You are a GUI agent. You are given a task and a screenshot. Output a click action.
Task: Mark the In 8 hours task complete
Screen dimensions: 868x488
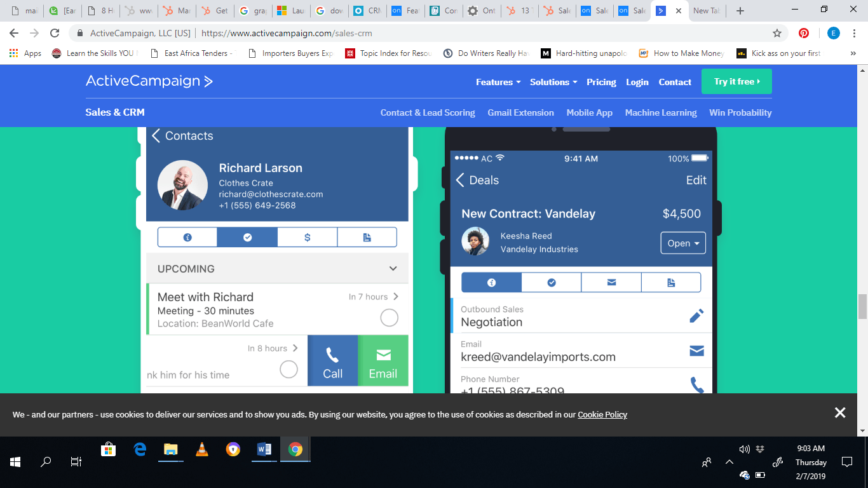(x=288, y=369)
